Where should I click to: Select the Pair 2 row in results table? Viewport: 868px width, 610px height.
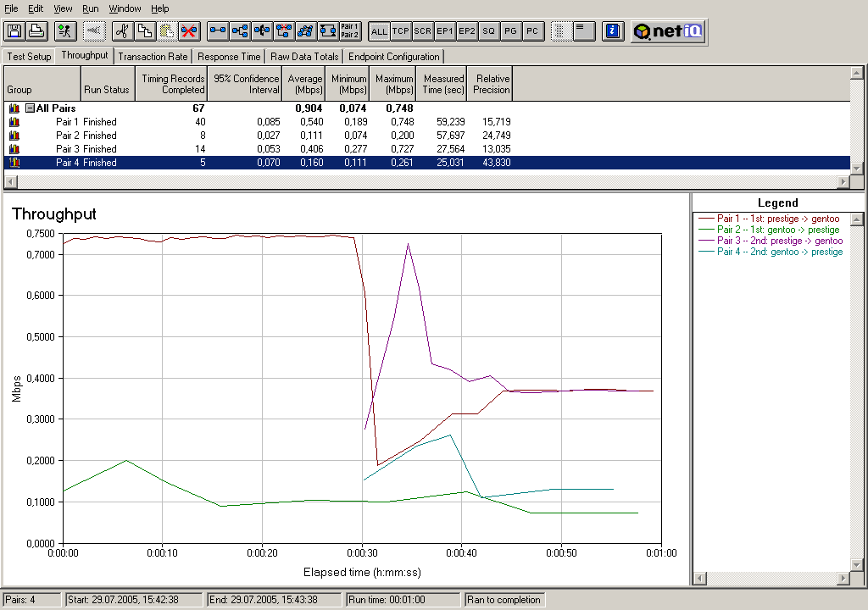click(86, 136)
